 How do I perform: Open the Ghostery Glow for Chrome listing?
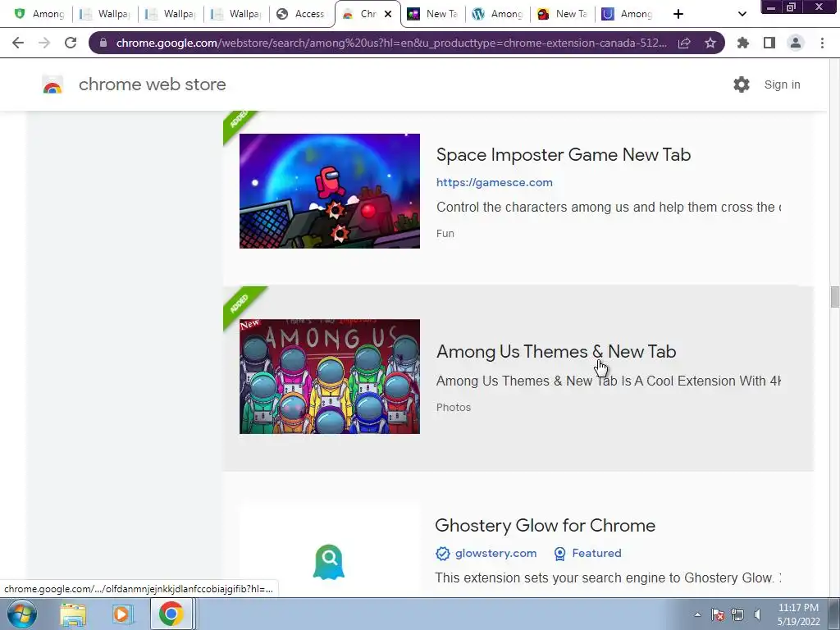tap(545, 526)
